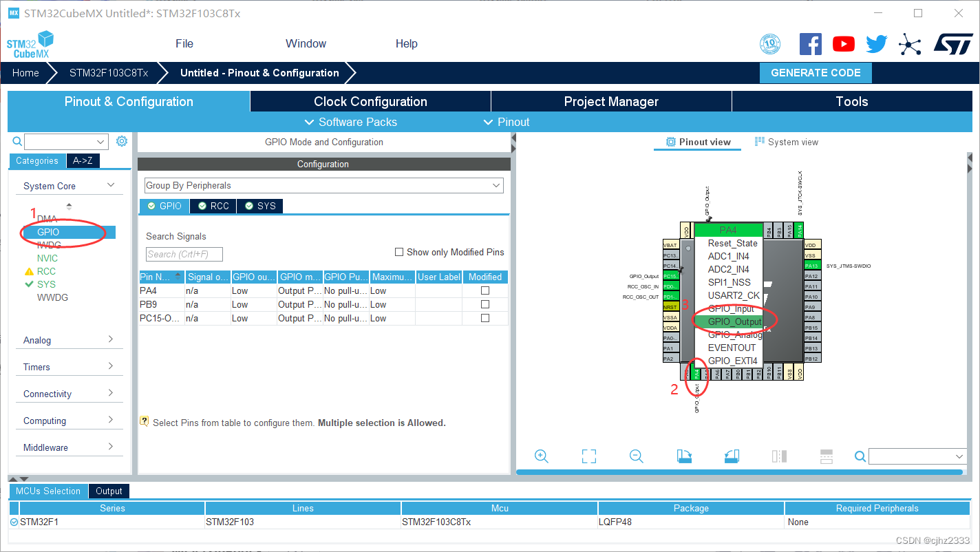Rotate the chip clockwise

[x=684, y=456]
